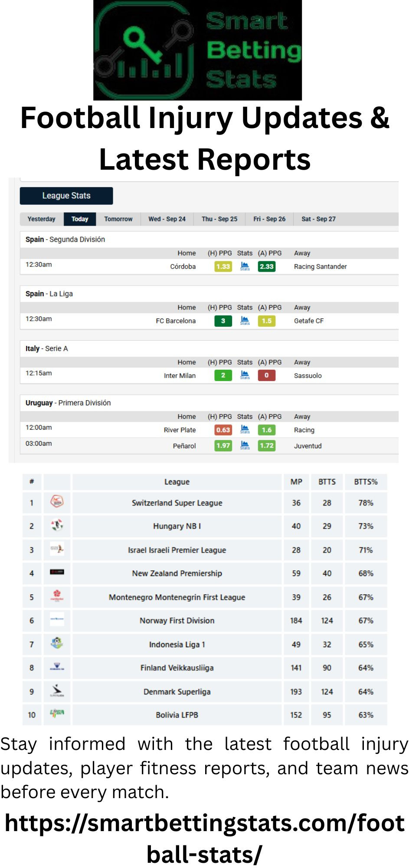Click the Switzerland Super League logo
This screenshot has width=409, height=868.
[57, 502]
